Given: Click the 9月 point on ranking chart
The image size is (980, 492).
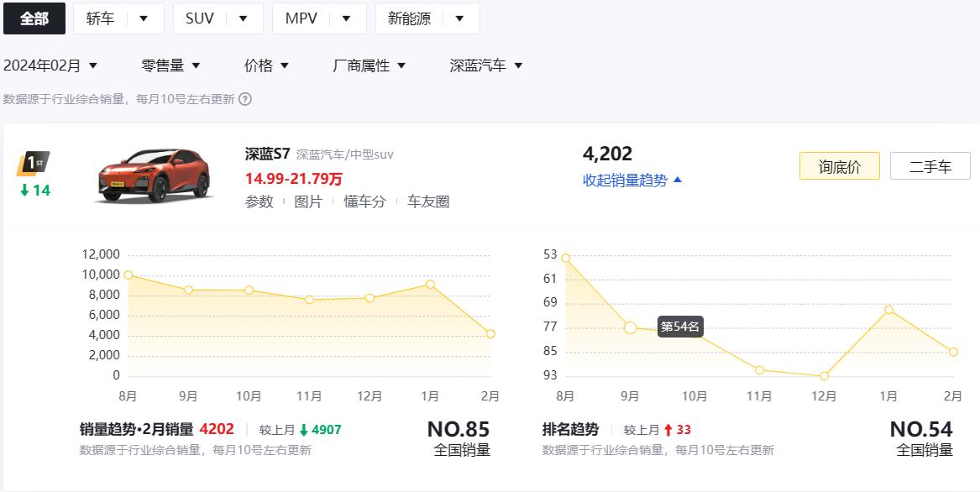Looking at the screenshot, I should (630, 327).
